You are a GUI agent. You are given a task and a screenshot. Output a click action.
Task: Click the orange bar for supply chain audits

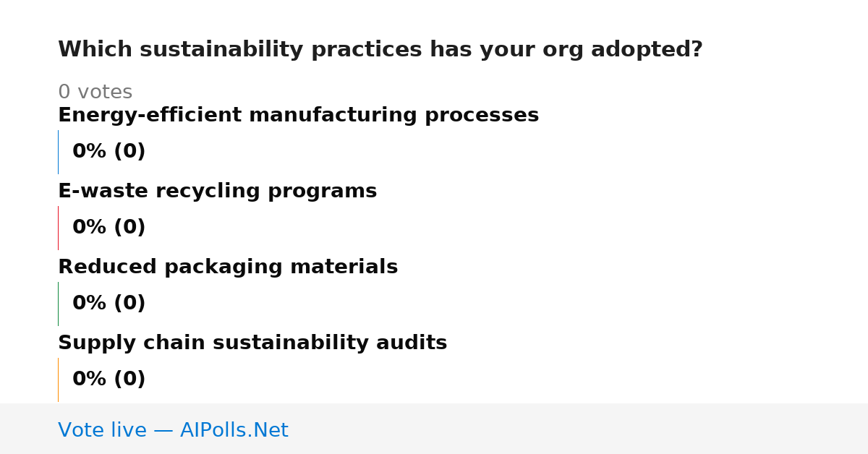(x=59, y=380)
